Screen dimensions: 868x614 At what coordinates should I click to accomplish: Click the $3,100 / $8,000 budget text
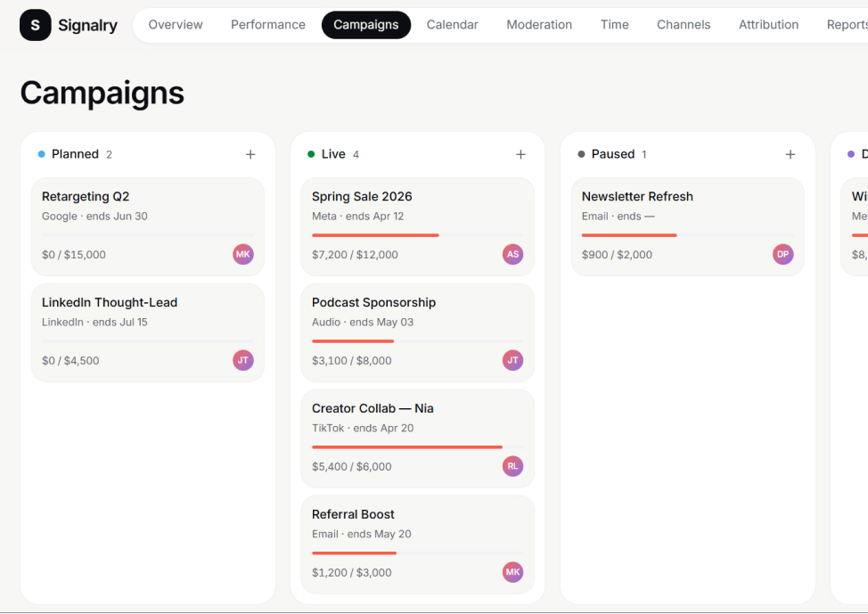pos(351,360)
